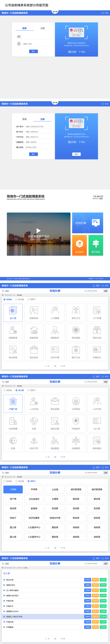Click the 请输入密码 input field

[x=37, y=44]
